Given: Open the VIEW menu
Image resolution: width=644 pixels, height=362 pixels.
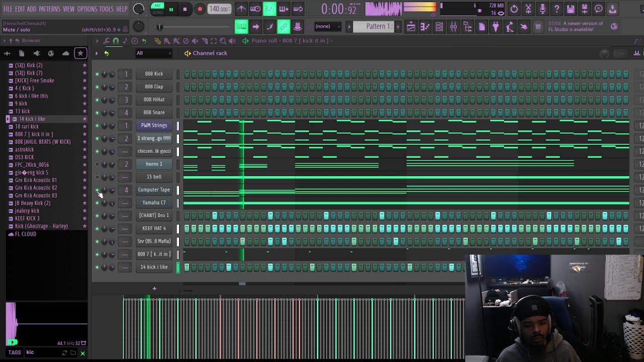Looking at the screenshot, I should [x=68, y=9].
